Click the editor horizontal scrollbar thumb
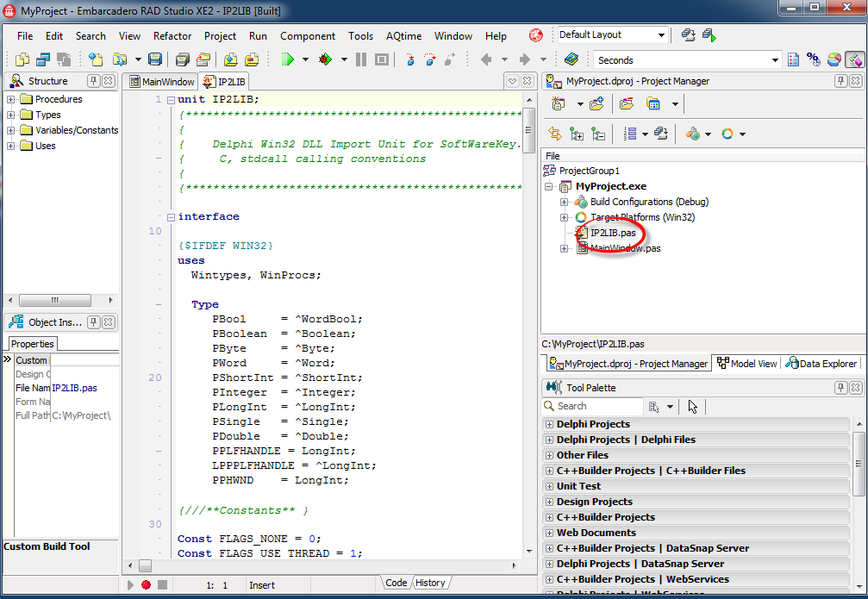 145,566
